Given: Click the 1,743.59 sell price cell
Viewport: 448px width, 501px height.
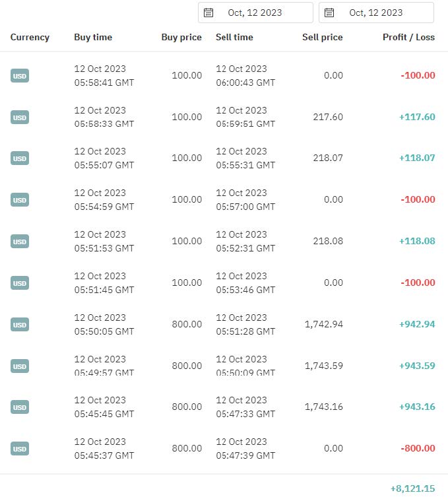Looking at the screenshot, I should pyautogui.click(x=323, y=366).
